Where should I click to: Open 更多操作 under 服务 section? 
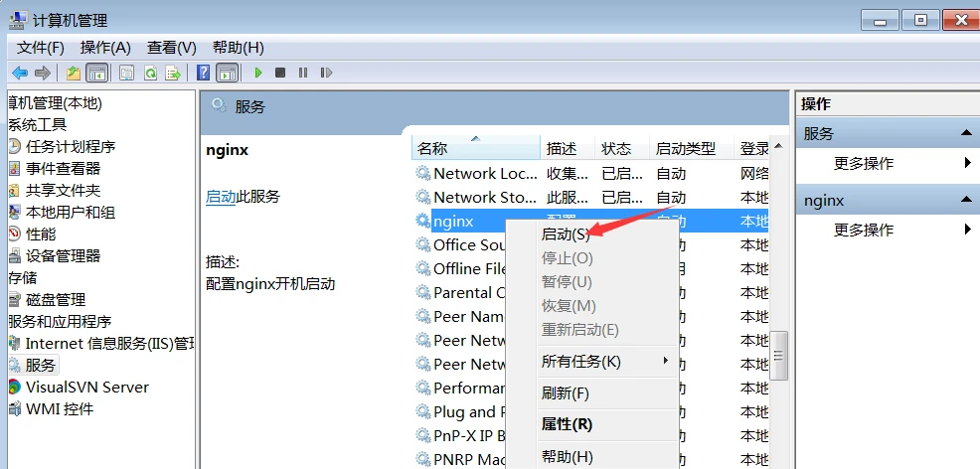point(864,164)
